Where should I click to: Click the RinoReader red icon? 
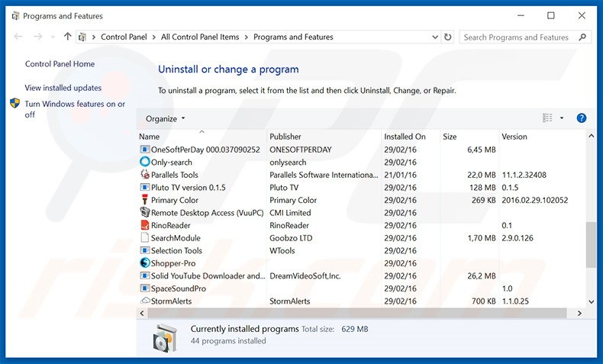click(144, 225)
